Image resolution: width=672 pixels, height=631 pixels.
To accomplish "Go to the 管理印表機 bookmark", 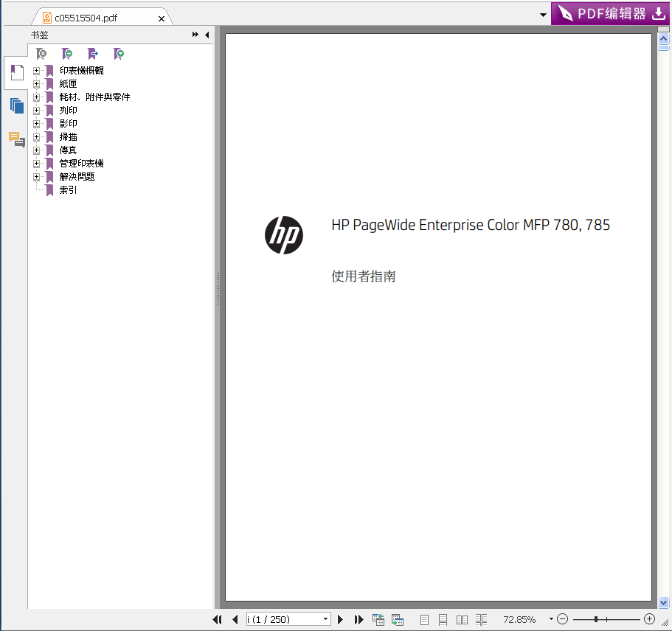I will click(x=81, y=164).
